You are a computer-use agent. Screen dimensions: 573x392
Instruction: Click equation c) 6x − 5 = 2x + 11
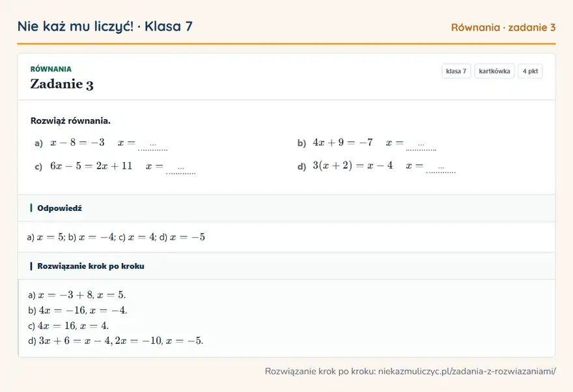pos(91,166)
